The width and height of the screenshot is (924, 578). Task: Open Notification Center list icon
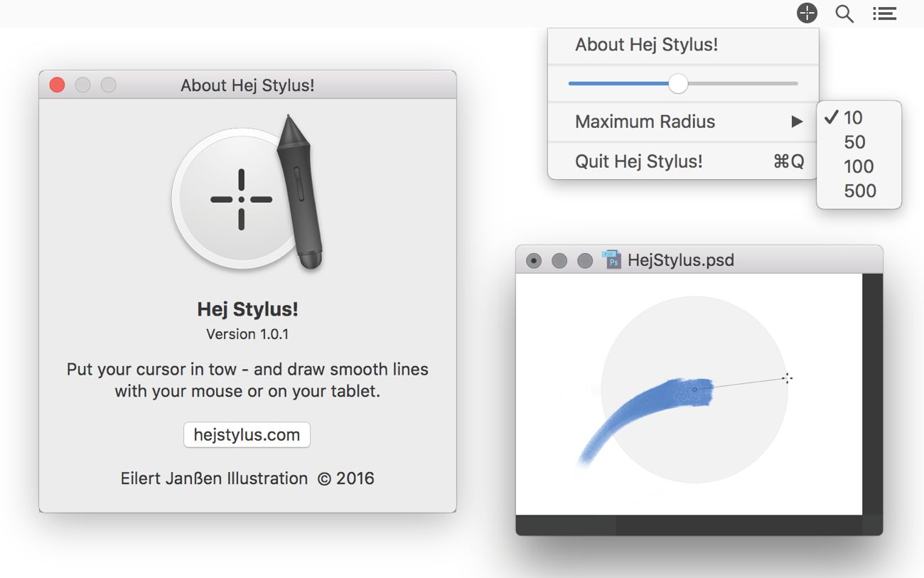[x=884, y=14]
